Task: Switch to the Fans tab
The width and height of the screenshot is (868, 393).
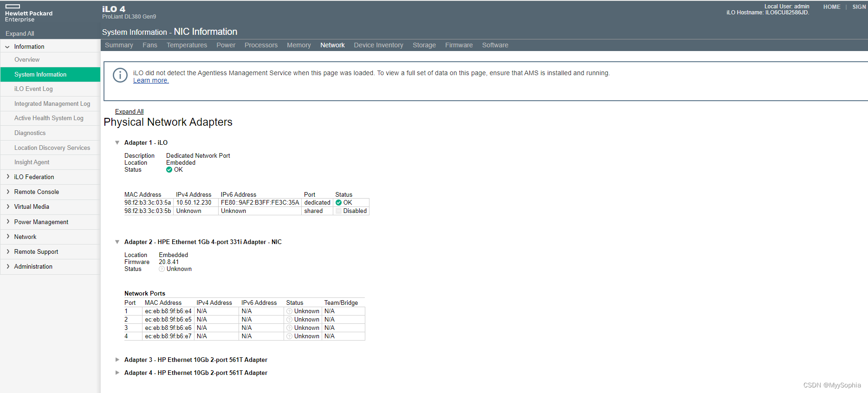Action: (x=150, y=45)
